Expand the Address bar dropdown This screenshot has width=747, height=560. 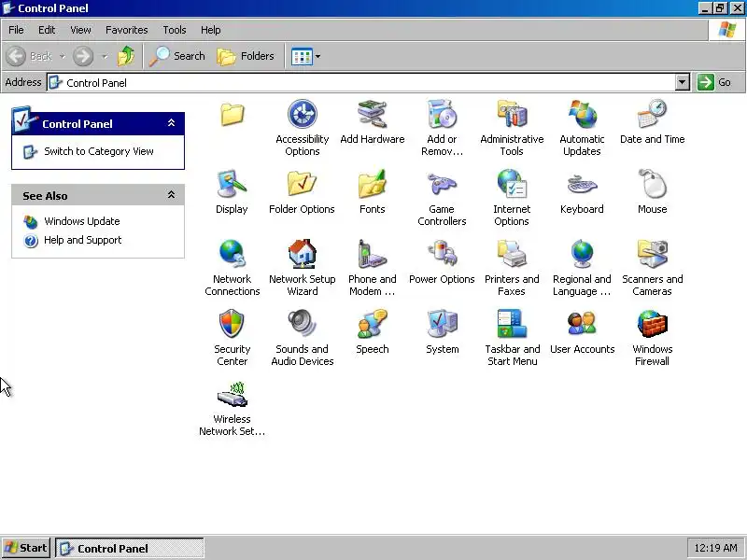click(683, 82)
